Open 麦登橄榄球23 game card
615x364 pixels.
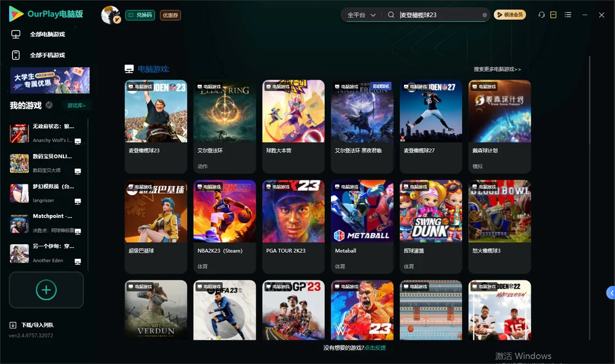156,126
